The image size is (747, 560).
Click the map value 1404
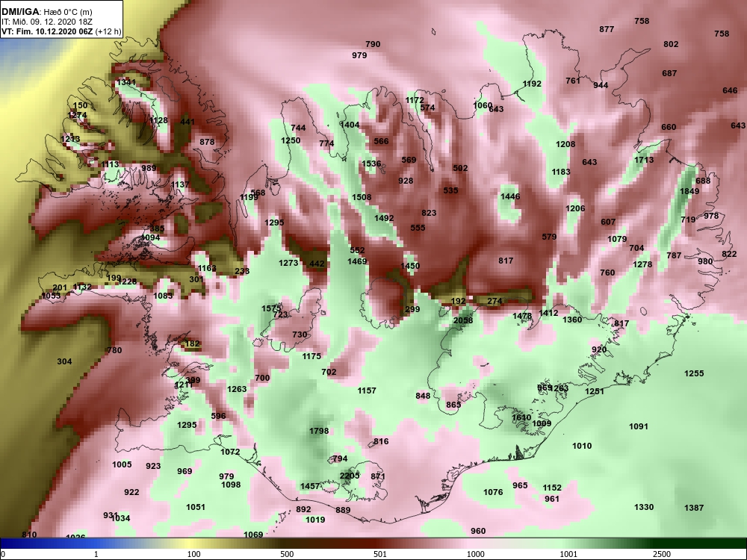(350, 125)
